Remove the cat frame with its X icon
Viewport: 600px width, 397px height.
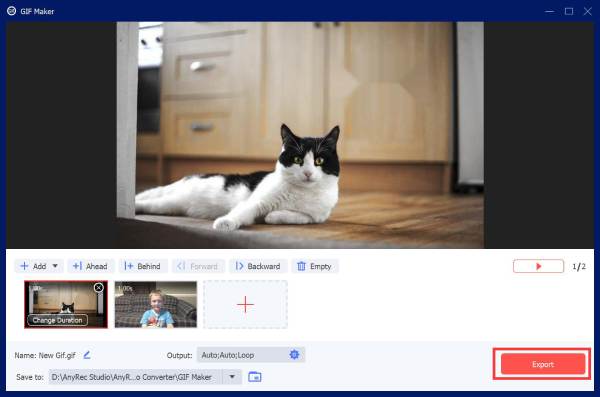(x=99, y=287)
